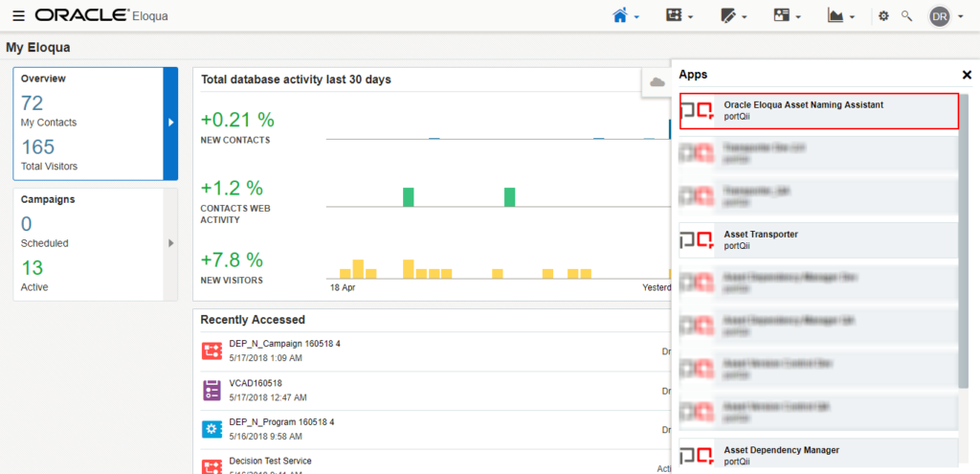Click the search magnifier icon
The width and height of the screenshot is (980, 474).
point(906,16)
